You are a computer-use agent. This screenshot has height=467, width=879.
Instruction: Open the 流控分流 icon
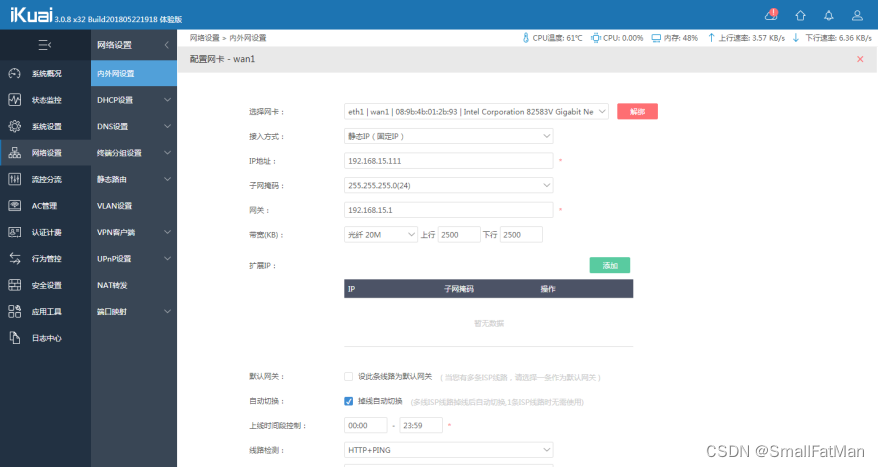pyautogui.click(x=15, y=179)
